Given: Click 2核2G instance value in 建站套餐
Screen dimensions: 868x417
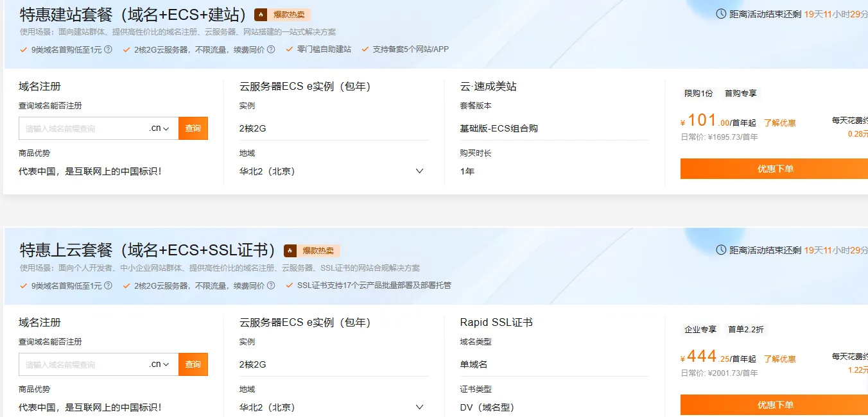Looking at the screenshot, I should coord(252,128).
